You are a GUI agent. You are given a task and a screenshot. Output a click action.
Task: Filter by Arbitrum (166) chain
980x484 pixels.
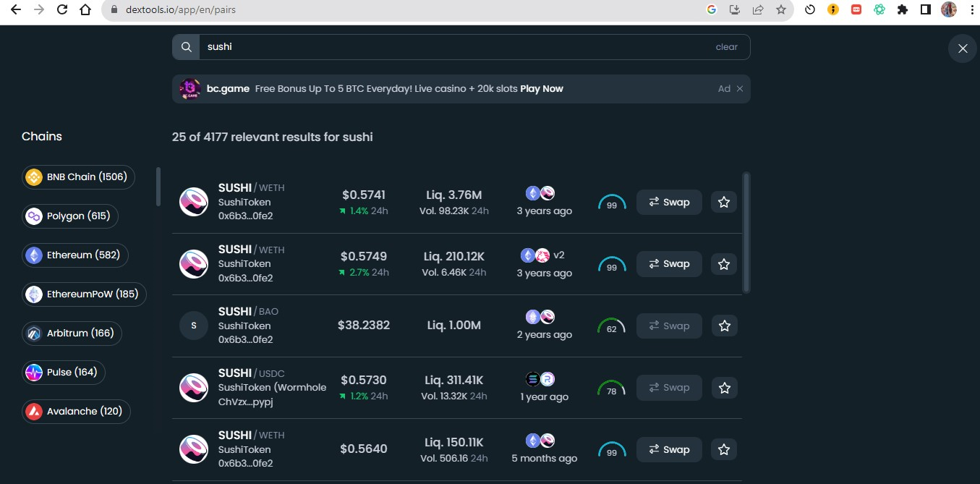click(72, 334)
